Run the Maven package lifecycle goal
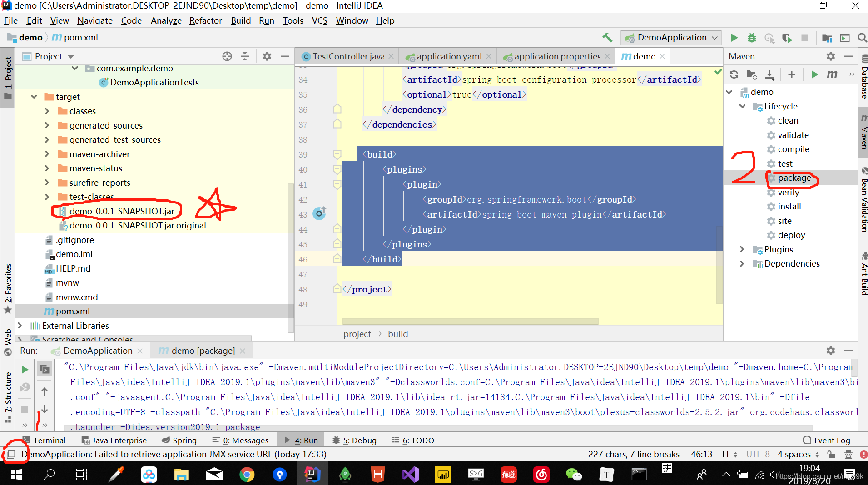This screenshot has width=868, height=485. click(794, 178)
